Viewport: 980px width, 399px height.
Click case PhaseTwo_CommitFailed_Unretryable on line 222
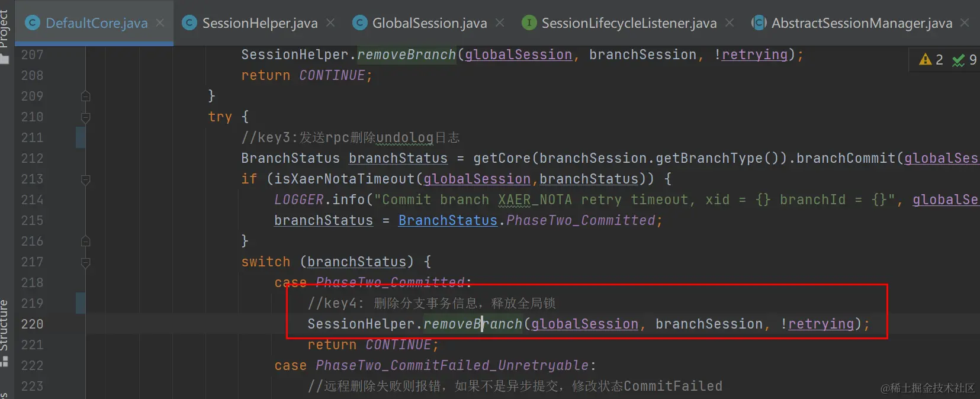(435, 365)
